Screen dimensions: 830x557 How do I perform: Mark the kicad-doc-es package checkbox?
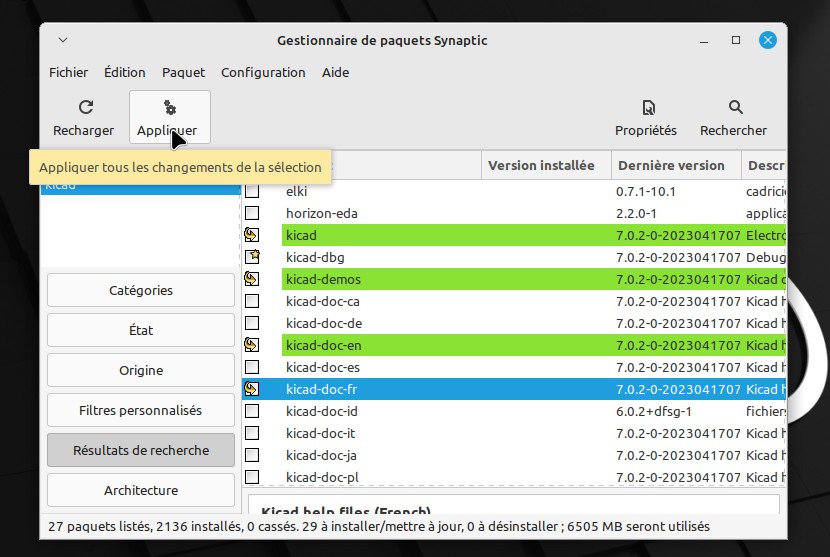[252, 367]
